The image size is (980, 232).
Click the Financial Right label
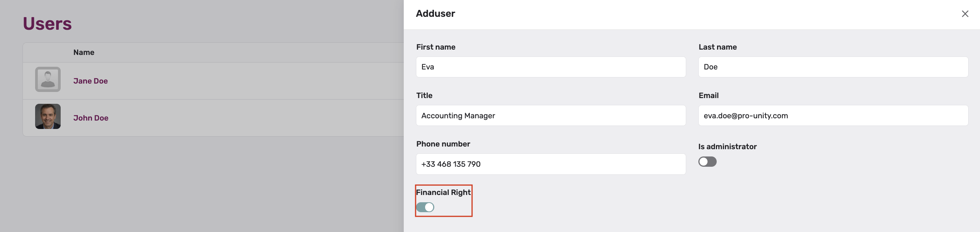tap(443, 192)
